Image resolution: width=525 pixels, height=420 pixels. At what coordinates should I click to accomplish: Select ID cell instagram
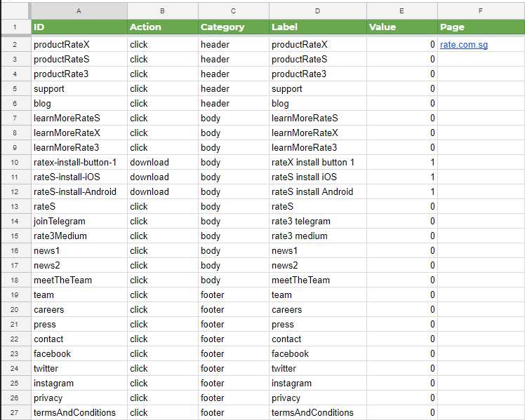click(x=79, y=383)
